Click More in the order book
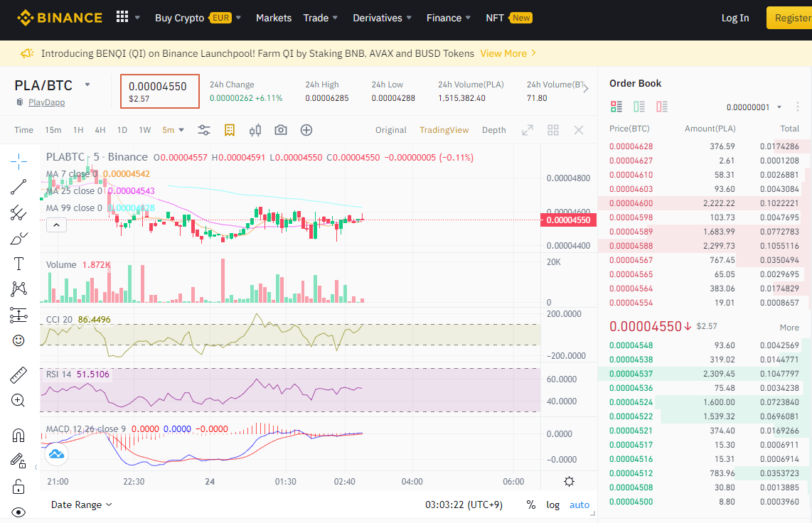Image resolution: width=812 pixels, height=523 pixels. [789, 328]
